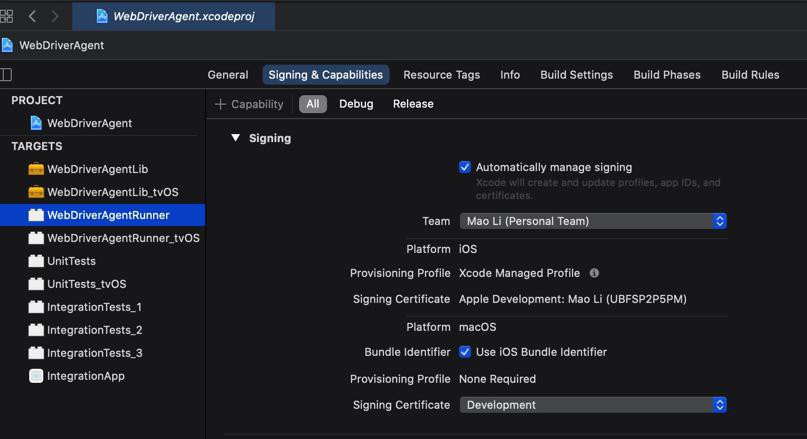This screenshot has width=807, height=439.
Task: Go back with the left chevron
Action: (32, 16)
